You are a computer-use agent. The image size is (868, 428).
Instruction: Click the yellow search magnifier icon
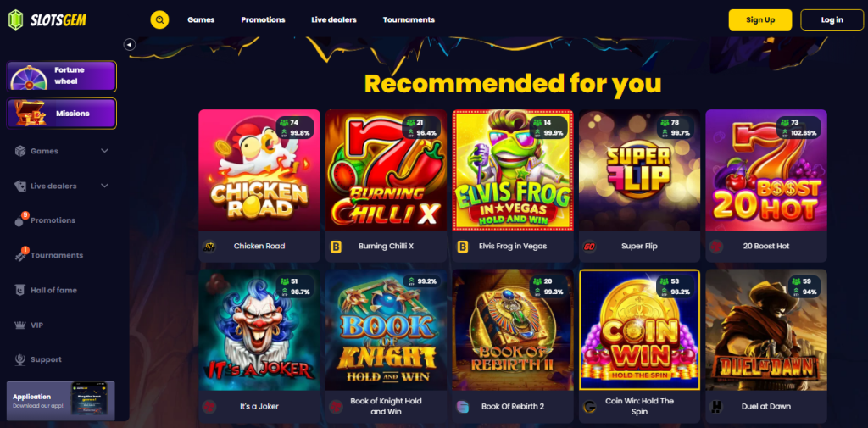point(159,20)
